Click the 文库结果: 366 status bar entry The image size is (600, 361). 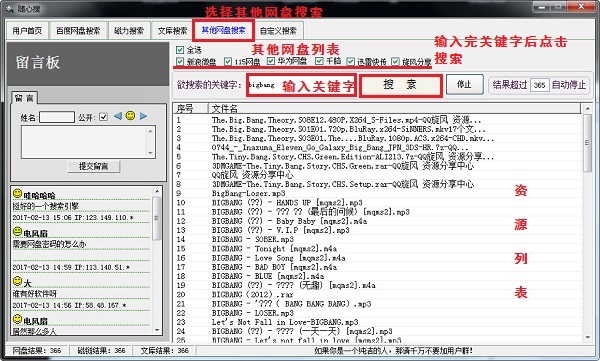coord(165,350)
